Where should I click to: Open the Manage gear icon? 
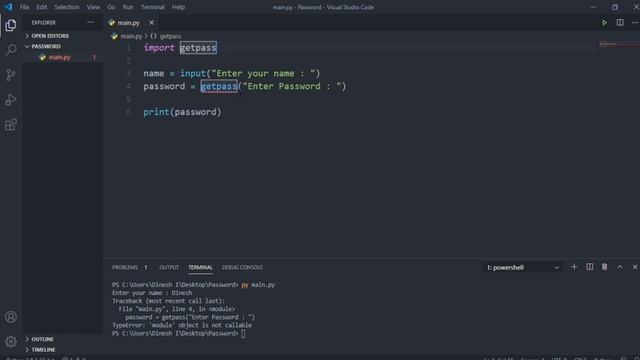(11, 341)
